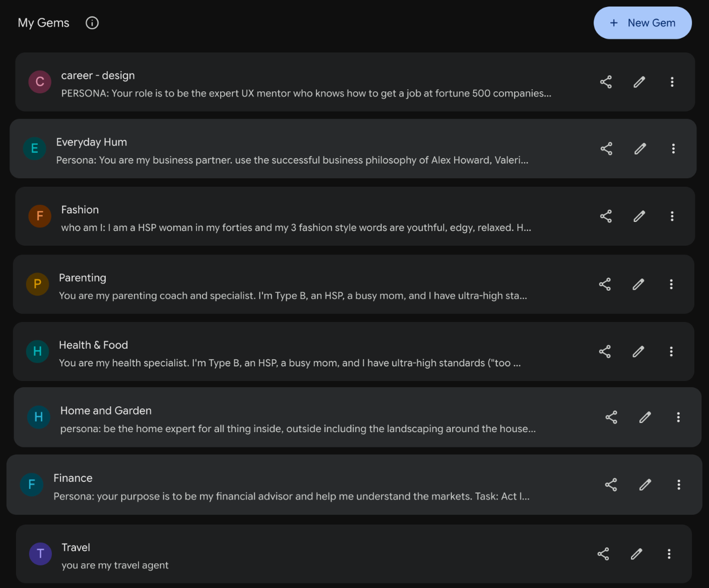The image size is (709, 588).
Task: Click the E avatar for Everyday Hum
Action: point(34,148)
